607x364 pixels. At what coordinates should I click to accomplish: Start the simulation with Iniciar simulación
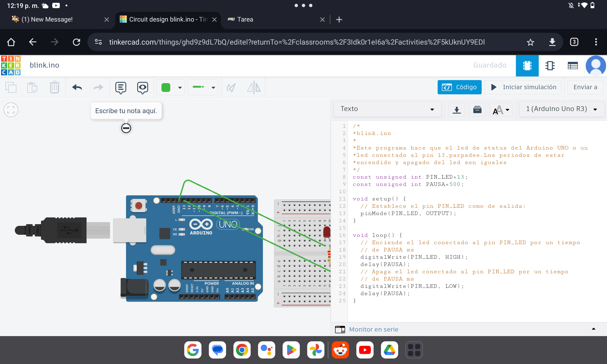click(x=523, y=87)
